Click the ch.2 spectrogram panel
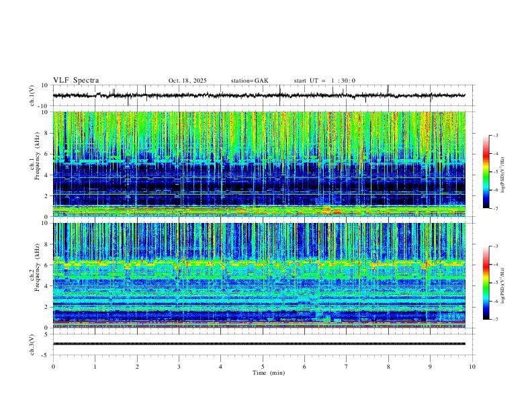532x411 pixels. tap(259, 275)
